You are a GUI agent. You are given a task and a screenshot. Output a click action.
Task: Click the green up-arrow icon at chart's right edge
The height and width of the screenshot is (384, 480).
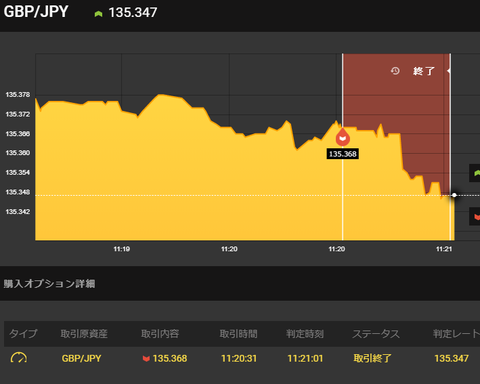[476, 173]
